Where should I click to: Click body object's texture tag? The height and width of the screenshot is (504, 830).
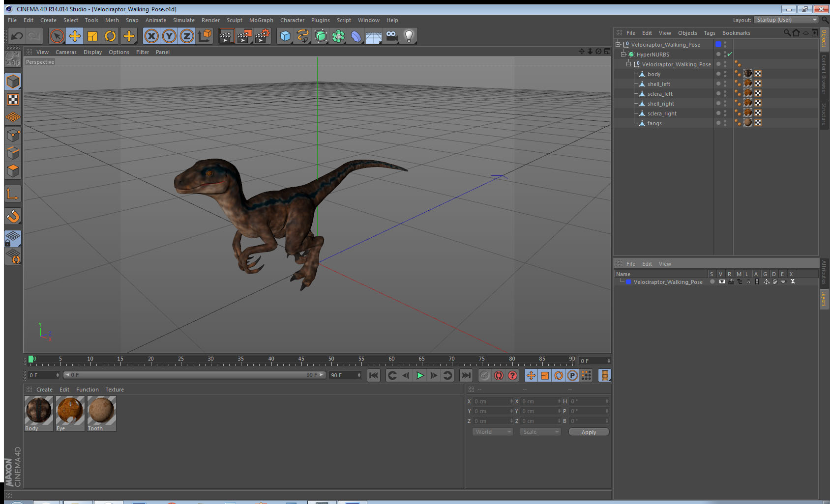748,73
